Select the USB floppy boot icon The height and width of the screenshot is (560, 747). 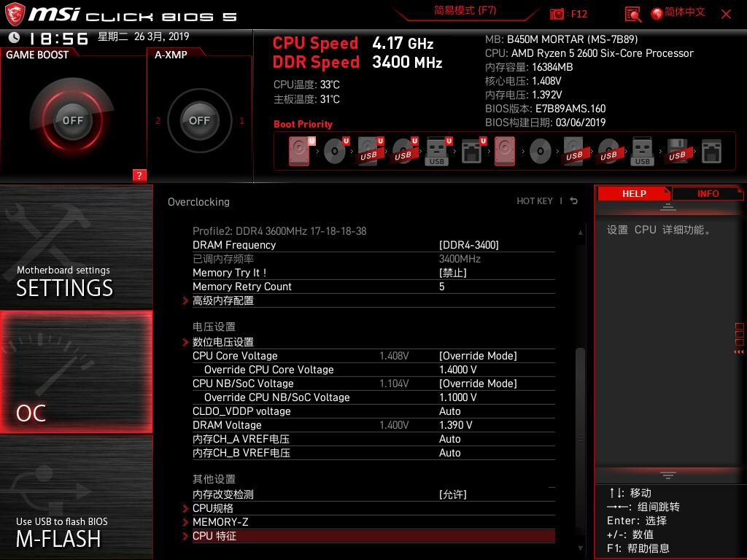point(678,152)
